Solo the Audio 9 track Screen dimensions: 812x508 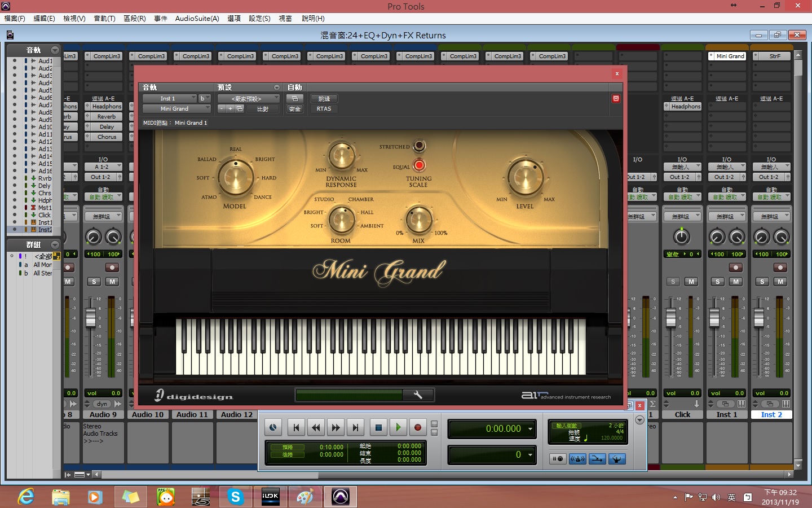tap(94, 281)
